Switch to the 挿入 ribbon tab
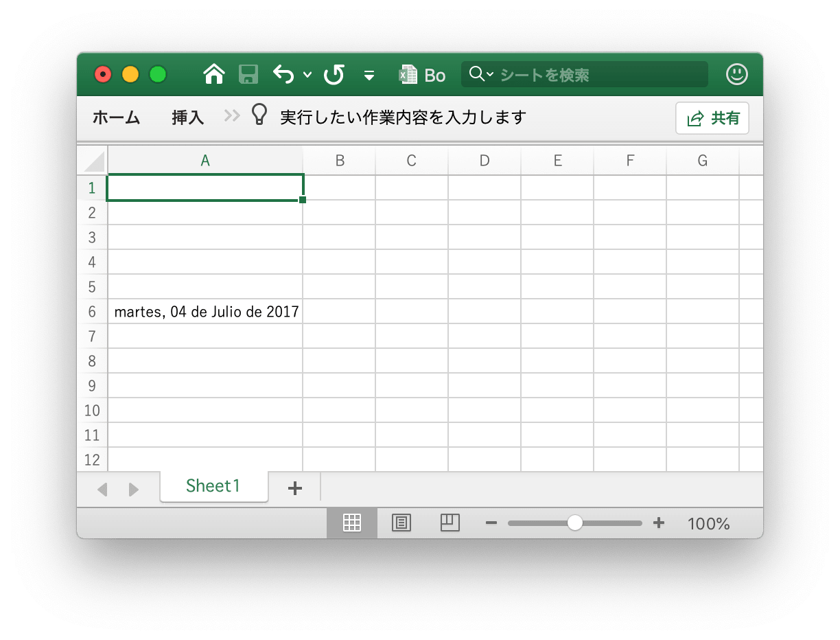The image size is (840, 640). (x=187, y=117)
